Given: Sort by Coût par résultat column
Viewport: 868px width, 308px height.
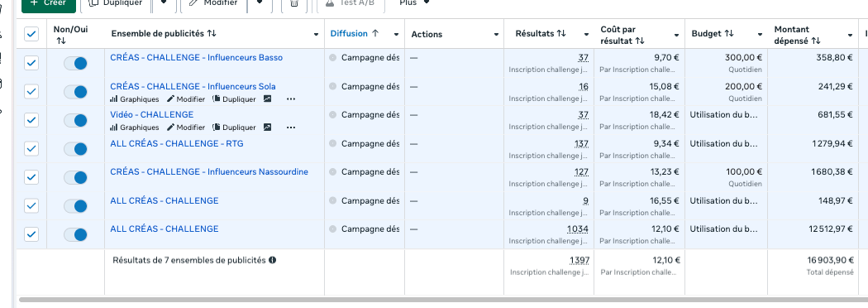Looking at the screenshot, I should click(x=640, y=41).
